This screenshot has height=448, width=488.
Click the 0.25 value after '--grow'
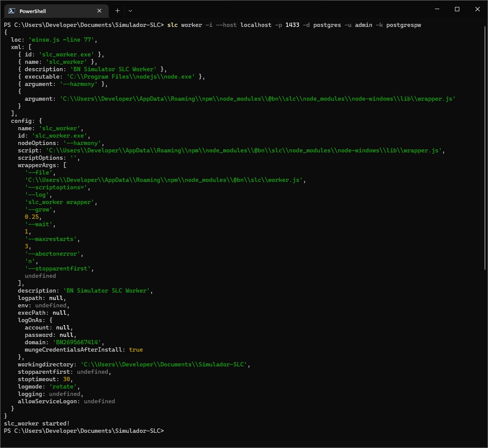click(32, 217)
